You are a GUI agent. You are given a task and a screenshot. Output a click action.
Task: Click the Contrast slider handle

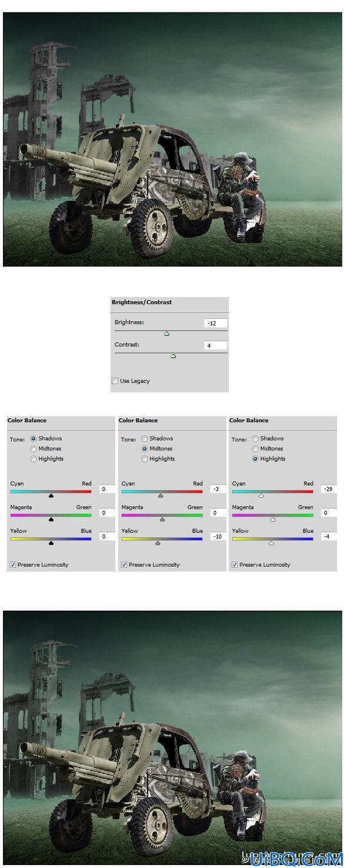[173, 356]
